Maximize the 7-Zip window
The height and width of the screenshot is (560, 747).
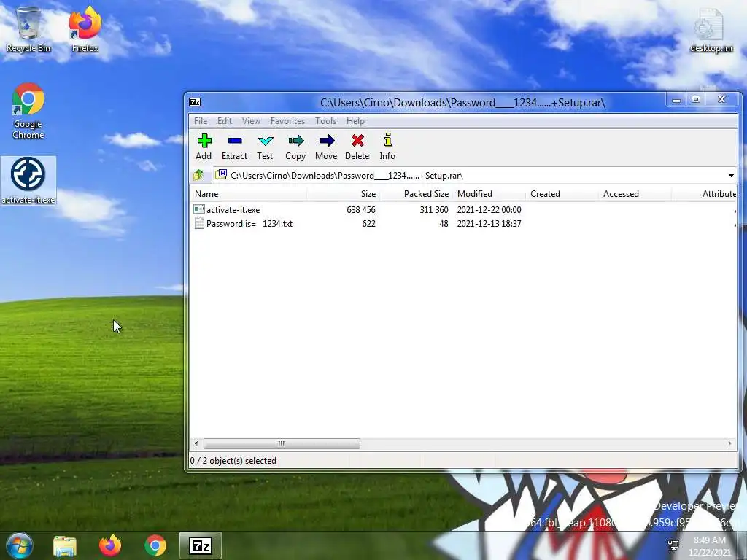click(695, 99)
